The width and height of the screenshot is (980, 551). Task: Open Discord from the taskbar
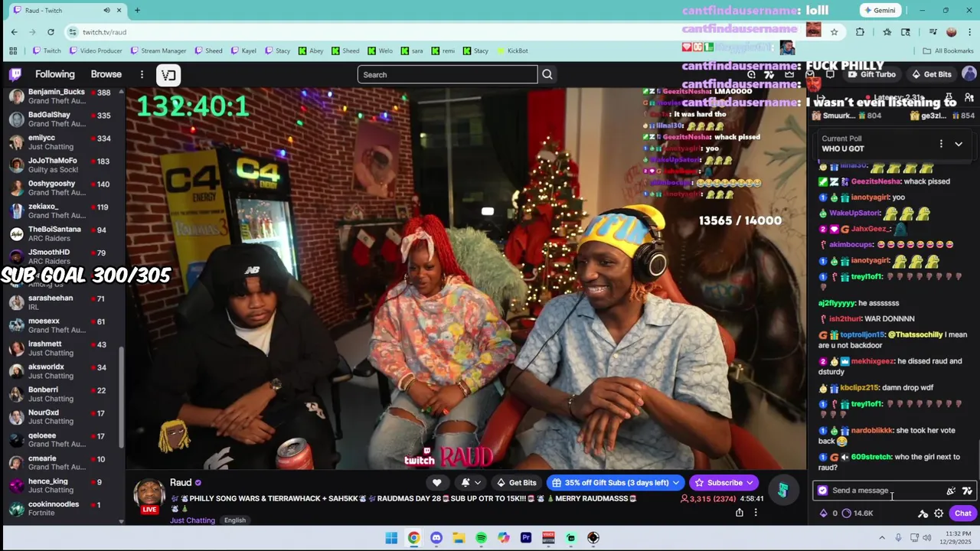tap(436, 538)
